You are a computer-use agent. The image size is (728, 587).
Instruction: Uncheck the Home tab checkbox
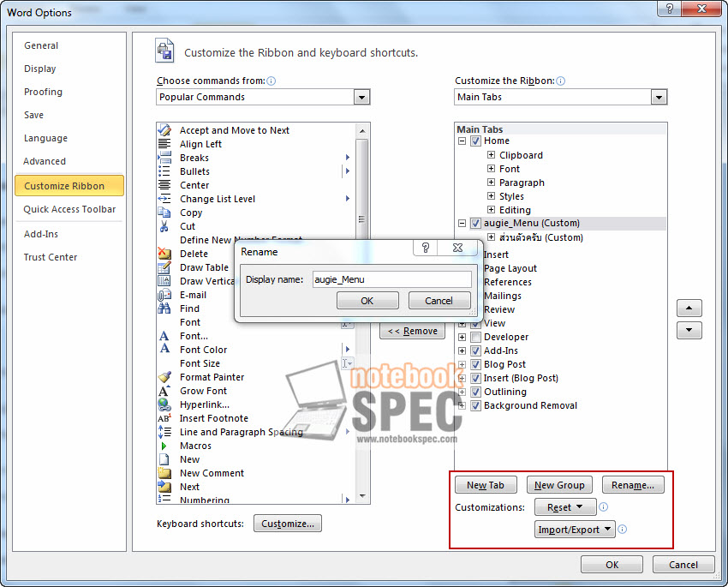pyautogui.click(x=474, y=141)
